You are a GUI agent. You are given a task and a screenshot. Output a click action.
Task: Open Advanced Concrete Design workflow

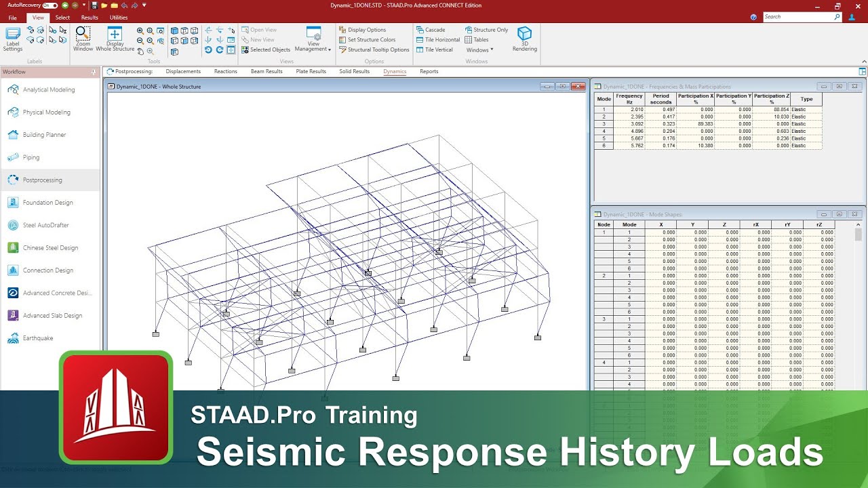pos(50,293)
